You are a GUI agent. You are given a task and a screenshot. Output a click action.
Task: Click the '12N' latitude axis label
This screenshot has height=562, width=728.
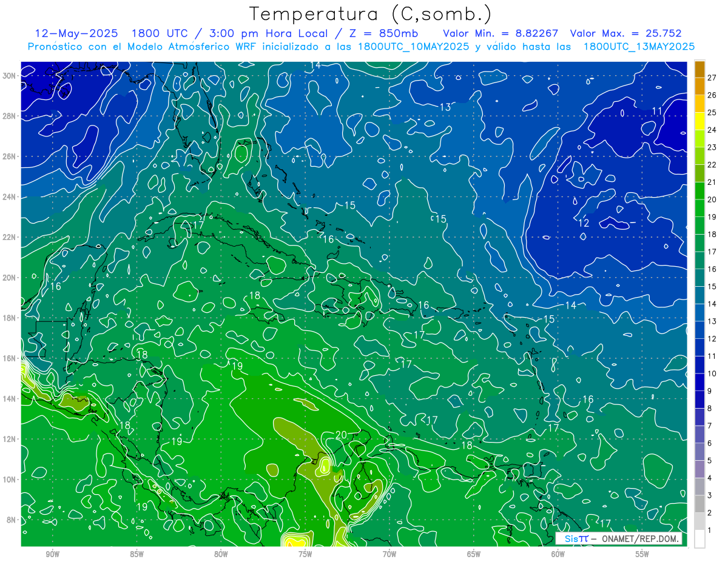tap(9, 439)
